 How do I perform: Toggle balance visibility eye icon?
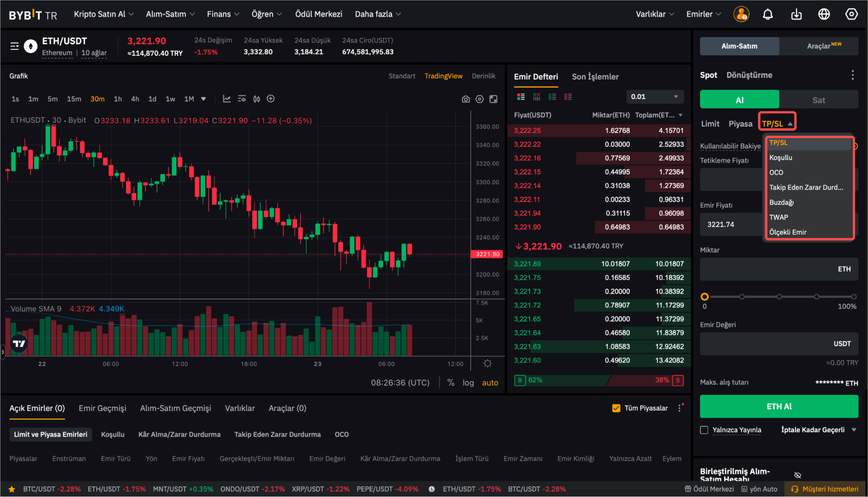point(798,475)
